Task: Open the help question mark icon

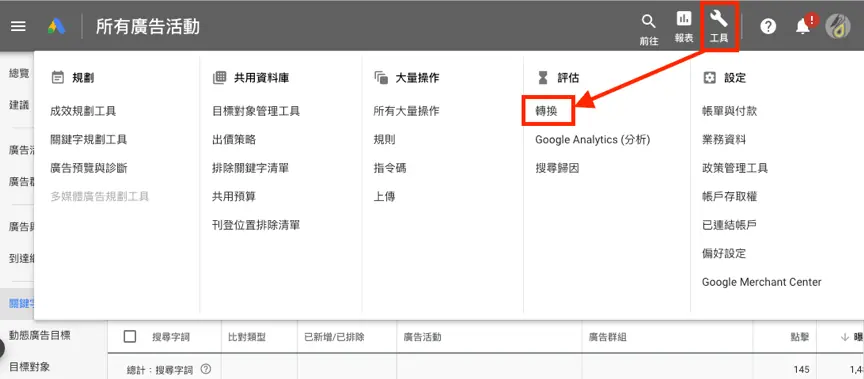Action: tap(768, 26)
